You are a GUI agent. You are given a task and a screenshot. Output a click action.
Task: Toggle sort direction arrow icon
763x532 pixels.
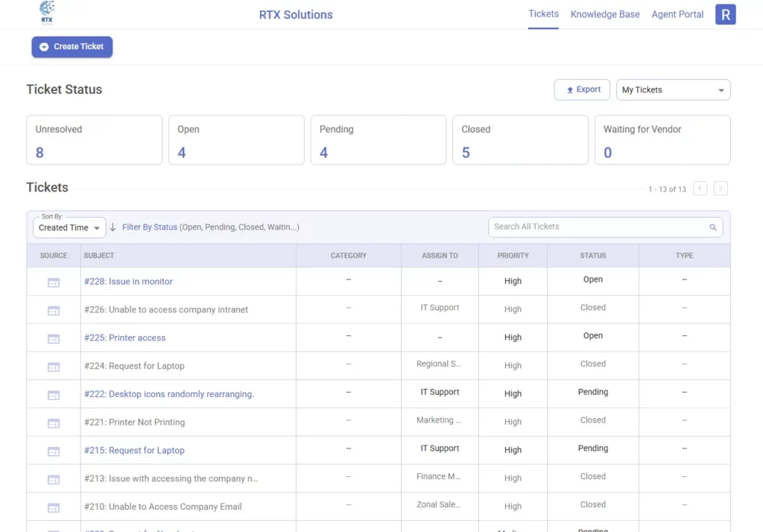coord(113,227)
